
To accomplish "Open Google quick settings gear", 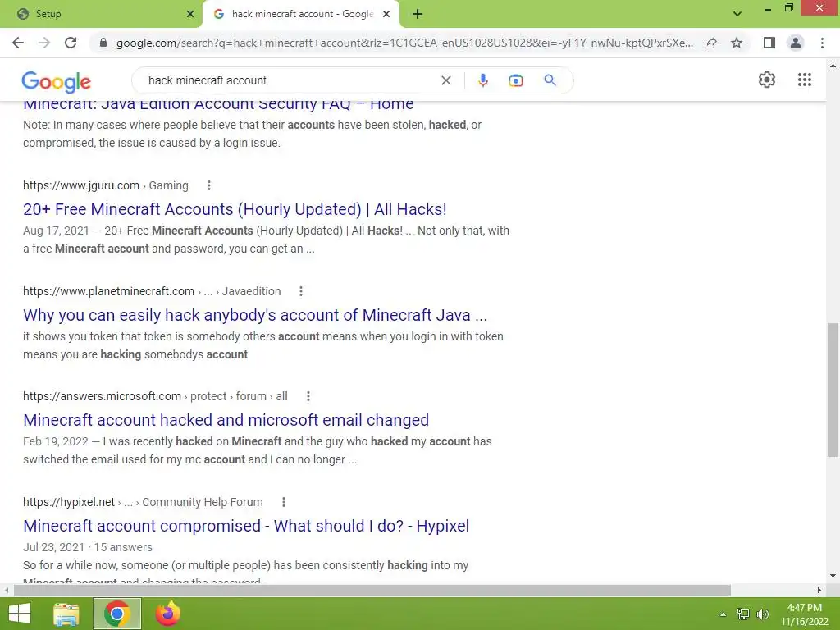I will click(767, 80).
